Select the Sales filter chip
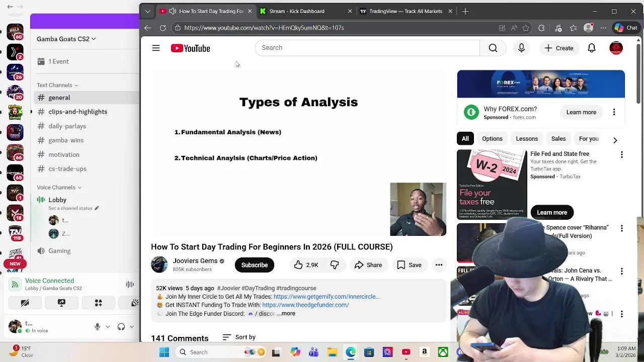 pyautogui.click(x=558, y=139)
